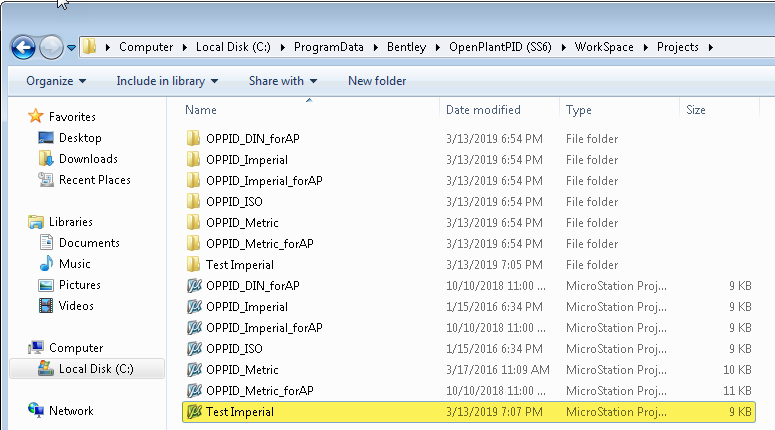Select the OPPID_Imperial_forAP folder icon
This screenshot has height=430, width=775.
(x=193, y=180)
